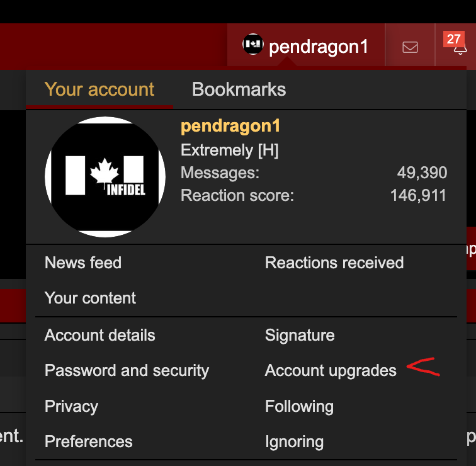Go to Reactions received
The width and height of the screenshot is (476, 466).
(x=334, y=263)
